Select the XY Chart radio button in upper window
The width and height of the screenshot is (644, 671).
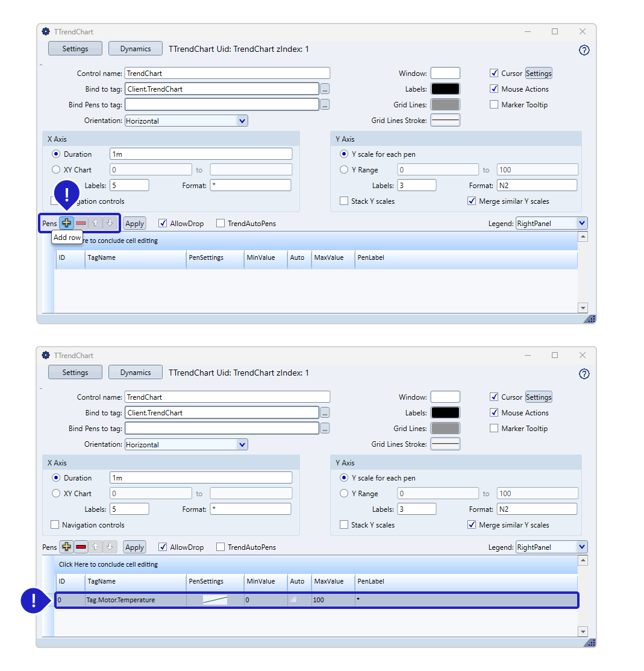[x=57, y=170]
